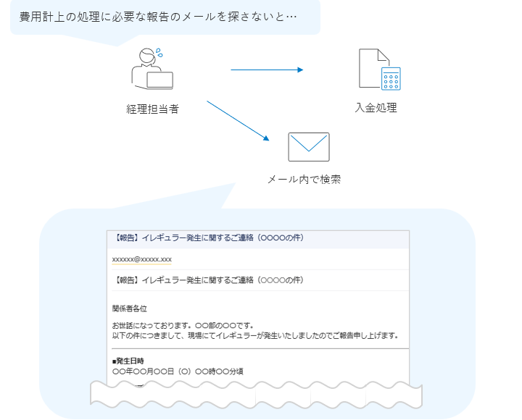Open the sender address xxxxxx@xxxxx.xxx
This screenshot has height=420, width=522.
142,259
